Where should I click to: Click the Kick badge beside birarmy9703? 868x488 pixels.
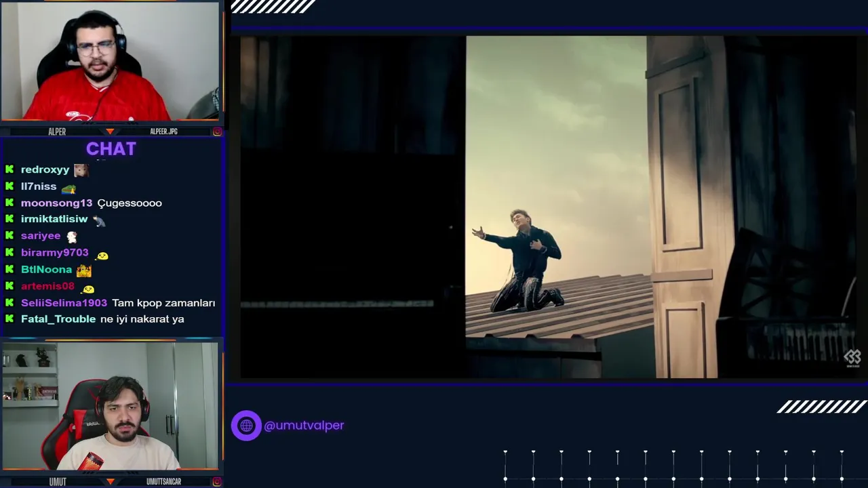click(9, 252)
